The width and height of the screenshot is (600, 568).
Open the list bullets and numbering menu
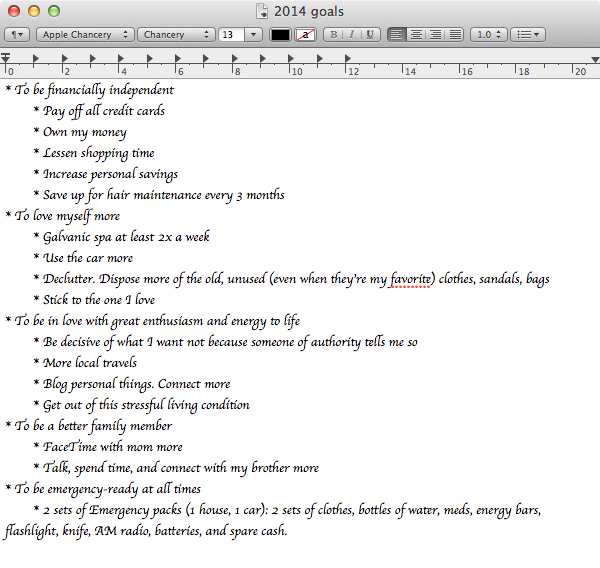click(x=527, y=34)
